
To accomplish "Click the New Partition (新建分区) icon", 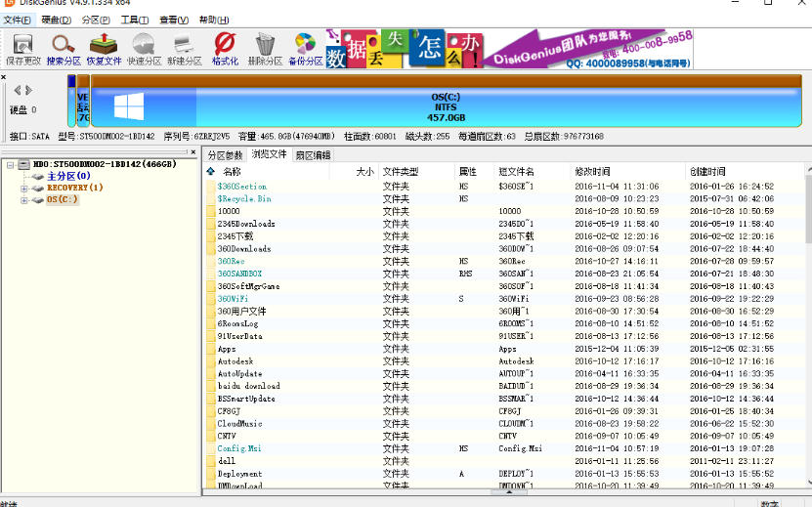I will [x=185, y=50].
